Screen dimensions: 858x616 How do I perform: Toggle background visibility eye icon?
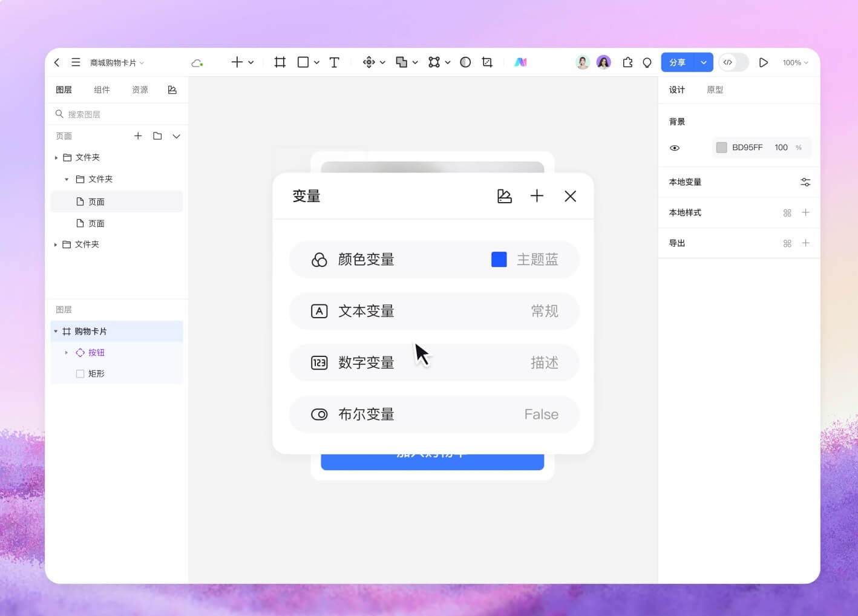[675, 148]
